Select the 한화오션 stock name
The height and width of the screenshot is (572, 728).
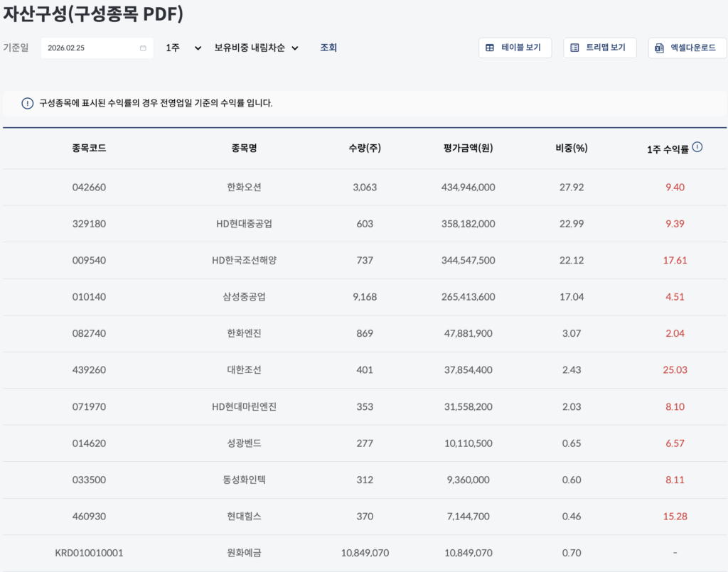[244, 188]
